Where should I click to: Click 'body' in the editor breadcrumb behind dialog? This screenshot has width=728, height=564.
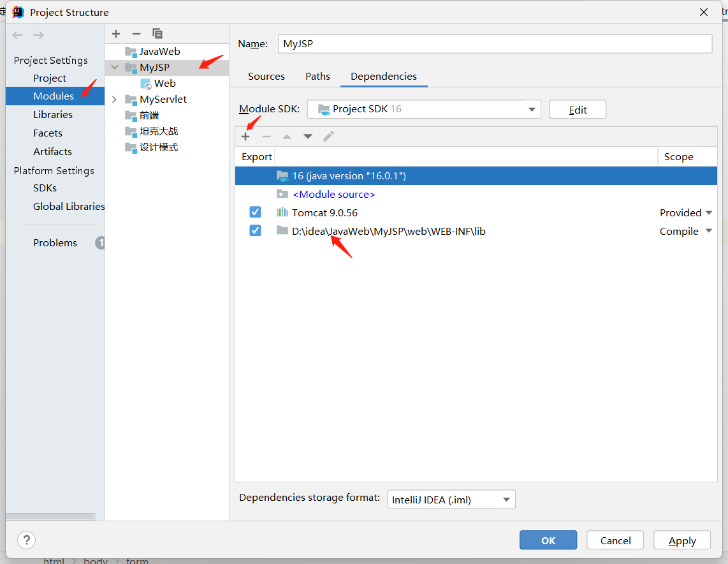pos(96,561)
